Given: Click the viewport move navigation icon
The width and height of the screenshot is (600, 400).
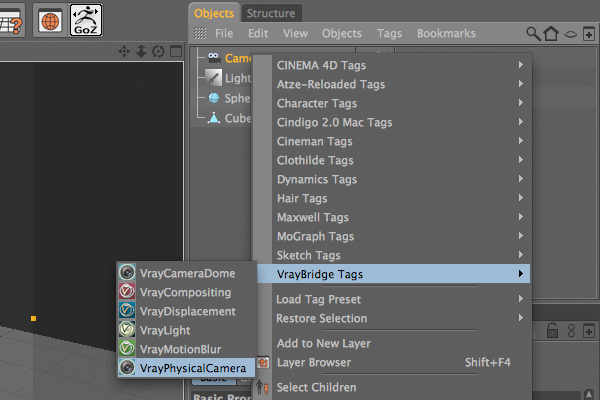Looking at the screenshot, I should (x=124, y=51).
